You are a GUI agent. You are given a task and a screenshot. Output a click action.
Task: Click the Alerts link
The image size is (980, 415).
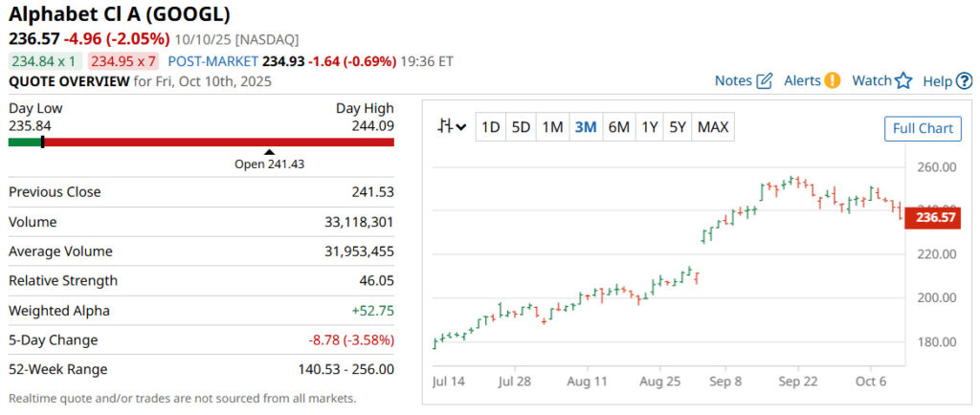click(x=802, y=81)
